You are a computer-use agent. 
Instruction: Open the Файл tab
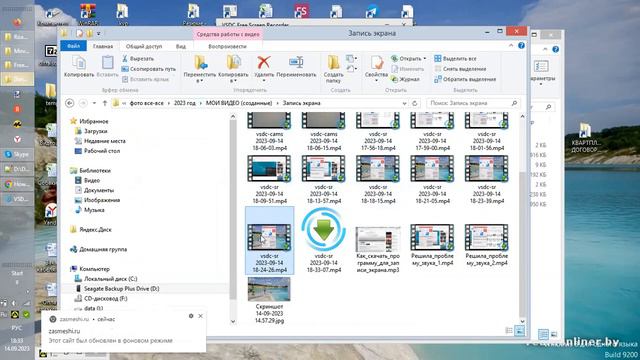pos(73,46)
